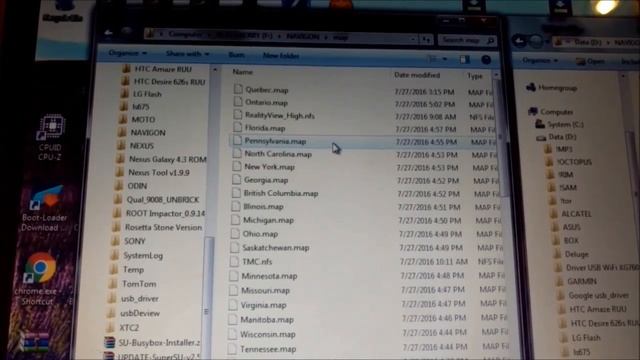Toggle the preview pane icon in the toolbar
The image size is (640, 360).
click(464, 60)
